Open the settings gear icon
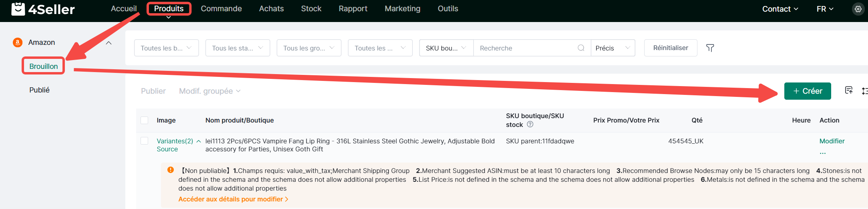This screenshot has height=209, width=868. point(858,9)
